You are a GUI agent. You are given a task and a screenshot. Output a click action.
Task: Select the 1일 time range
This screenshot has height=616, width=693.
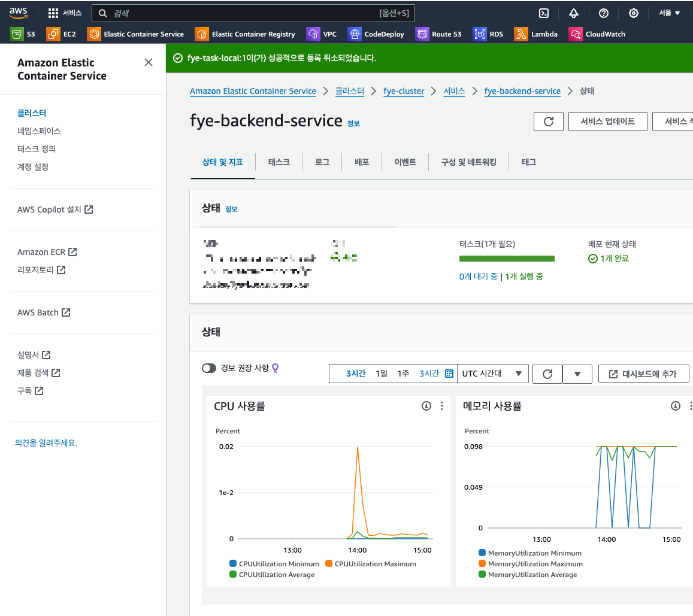pos(382,374)
